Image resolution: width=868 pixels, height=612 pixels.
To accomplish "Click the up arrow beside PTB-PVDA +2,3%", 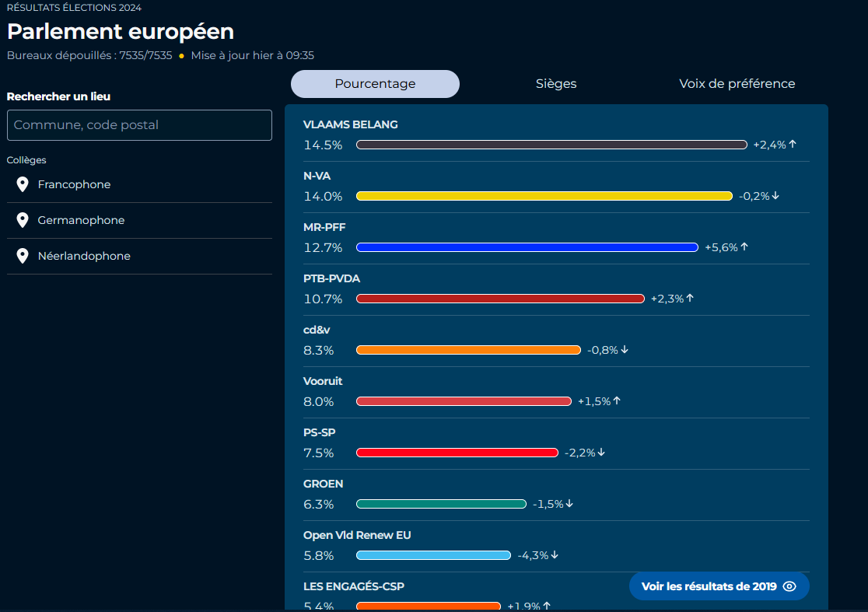I will 691,299.
